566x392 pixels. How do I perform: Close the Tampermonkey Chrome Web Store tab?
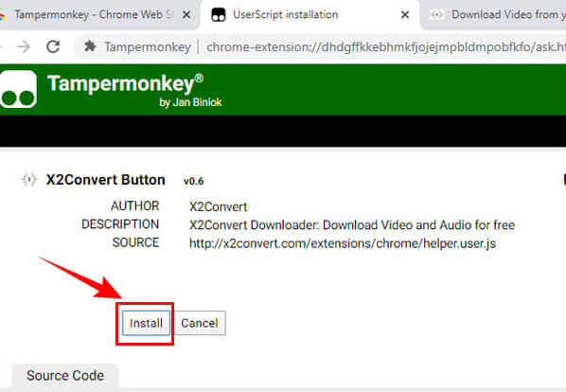(x=186, y=15)
